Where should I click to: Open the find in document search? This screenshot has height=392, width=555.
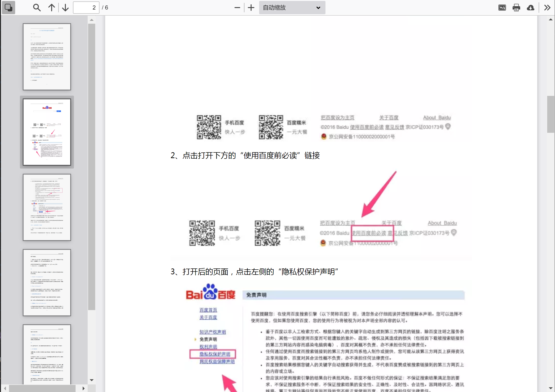37,8
